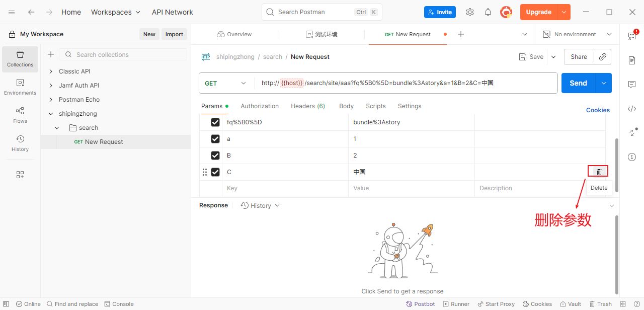Switch to the Authorization tab
This screenshot has height=310, width=644.
[x=259, y=106]
